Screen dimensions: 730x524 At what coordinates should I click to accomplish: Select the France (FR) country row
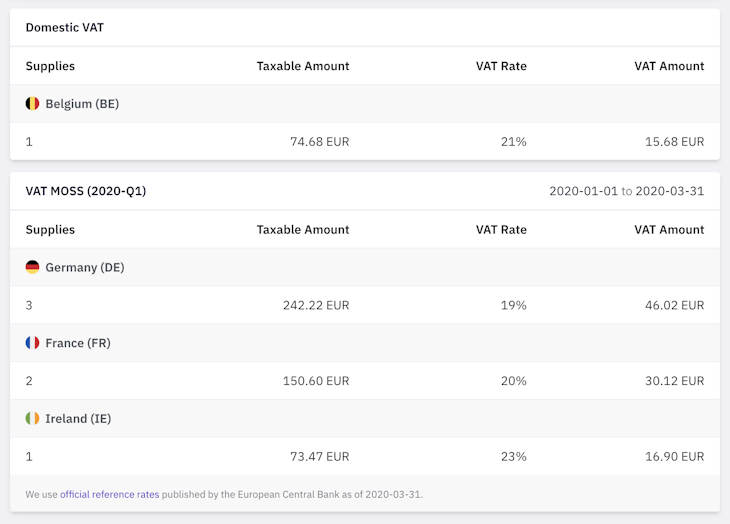pos(78,343)
